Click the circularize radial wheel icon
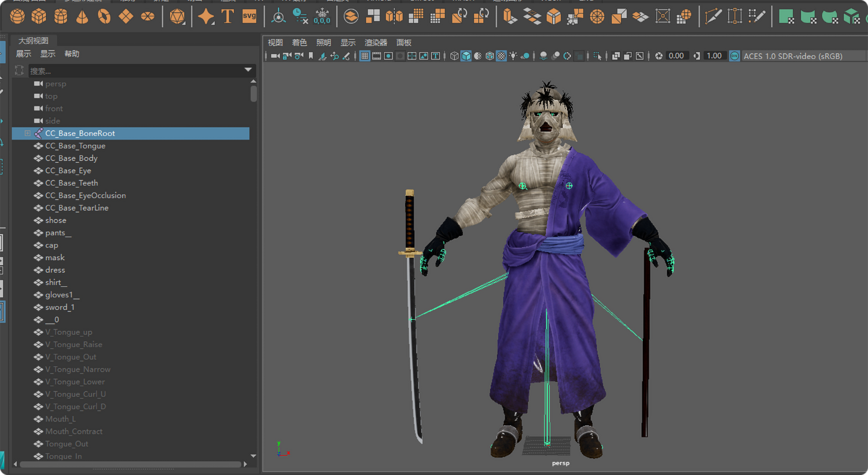 point(597,16)
